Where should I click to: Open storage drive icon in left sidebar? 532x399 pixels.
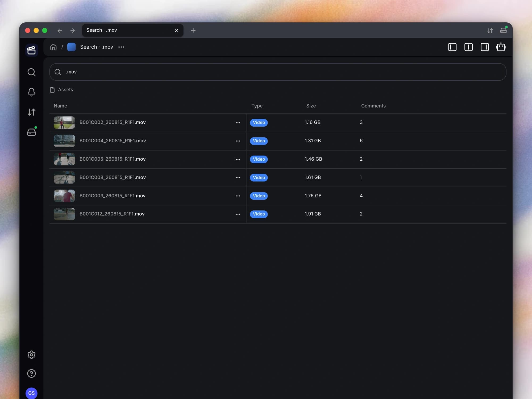click(31, 132)
